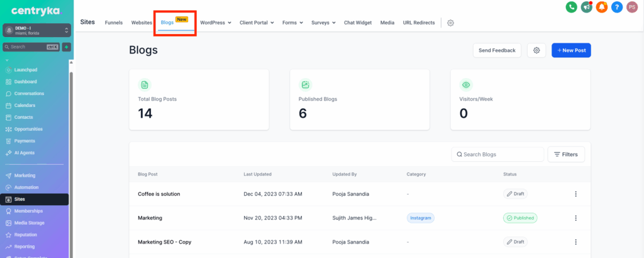The height and width of the screenshot is (258, 644).
Task: Click the blue help question mark icon
Action: tap(617, 8)
